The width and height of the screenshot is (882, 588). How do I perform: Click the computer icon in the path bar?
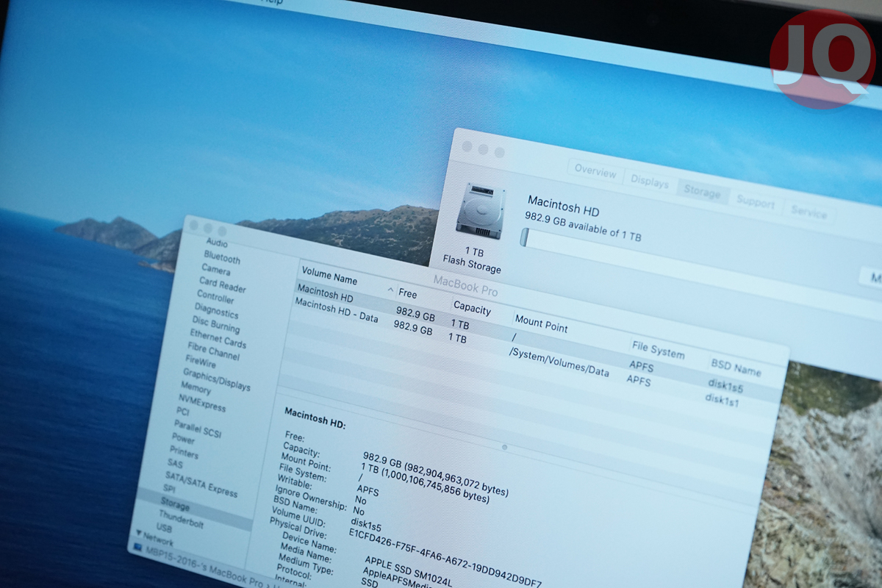tap(138, 547)
